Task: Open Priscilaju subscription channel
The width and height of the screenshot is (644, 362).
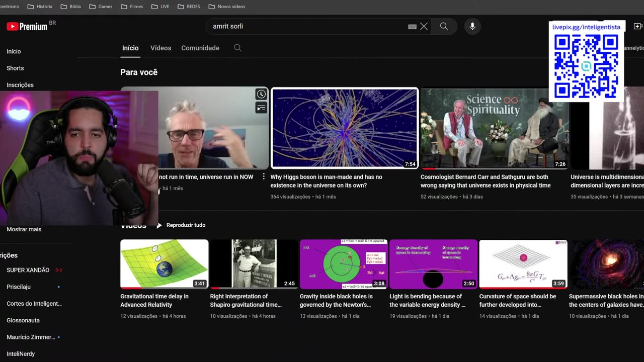Action: point(19,287)
